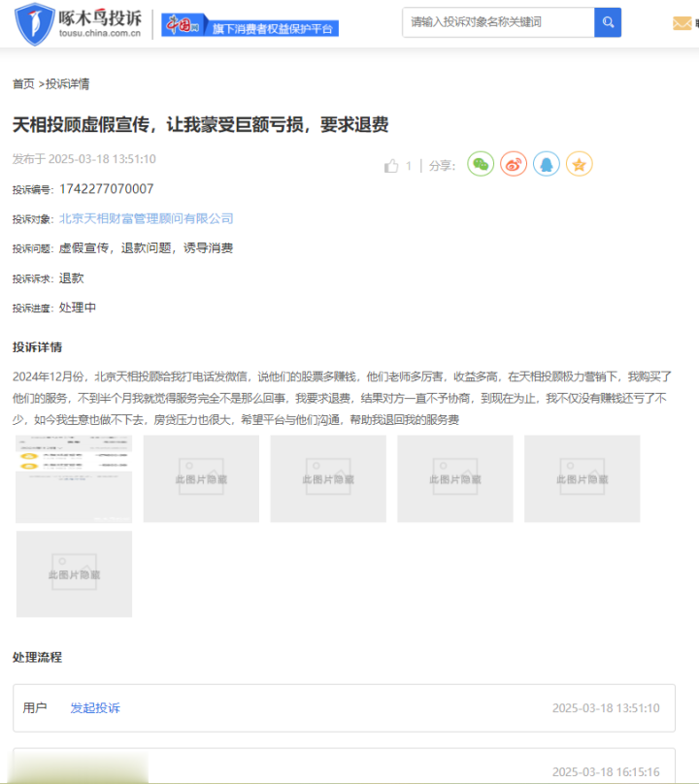Focus the complaint target search input field
Screen dimensions: 699x784
498,22
